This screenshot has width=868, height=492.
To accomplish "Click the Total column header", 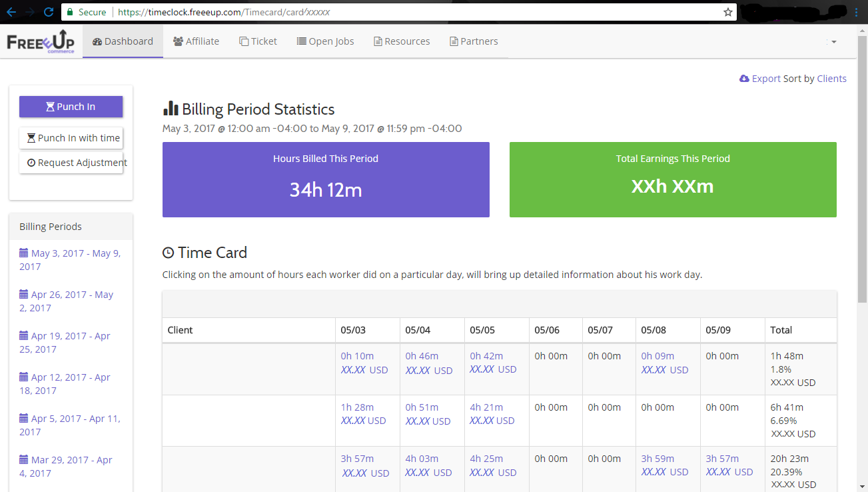I will click(x=801, y=330).
